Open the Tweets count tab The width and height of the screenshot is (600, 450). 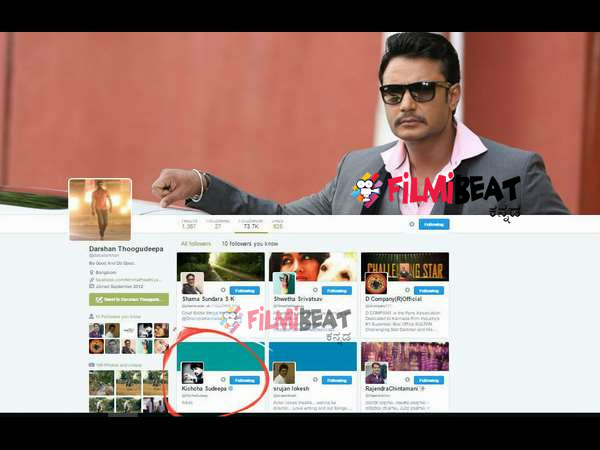click(x=189, y=224)
